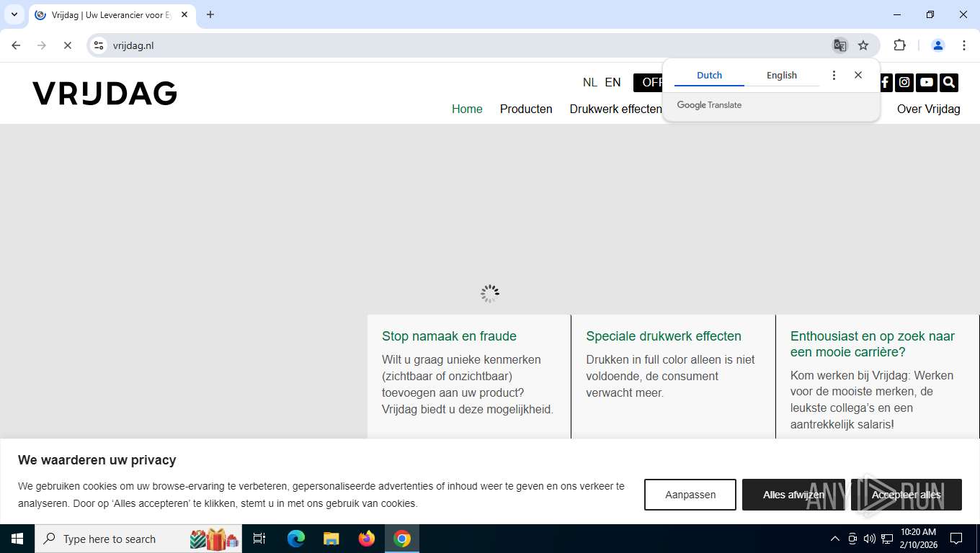This screenshot has height=553, width=980.
Task: Open Vrijdag's YouTube channel icon
Action: click(x=927, y=82)
